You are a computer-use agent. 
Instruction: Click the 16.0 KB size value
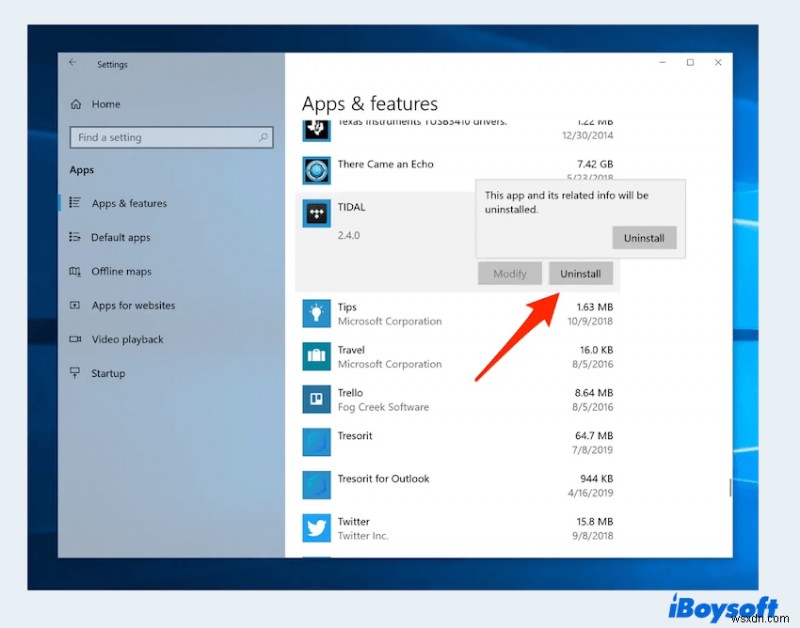(x=596, y=350)
